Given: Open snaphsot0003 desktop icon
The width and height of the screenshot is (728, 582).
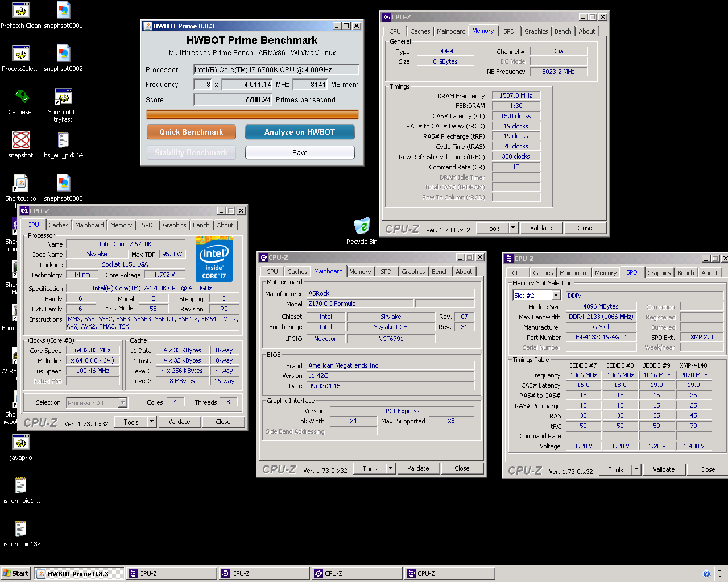Looking at the screenshot, I should 63,188.
